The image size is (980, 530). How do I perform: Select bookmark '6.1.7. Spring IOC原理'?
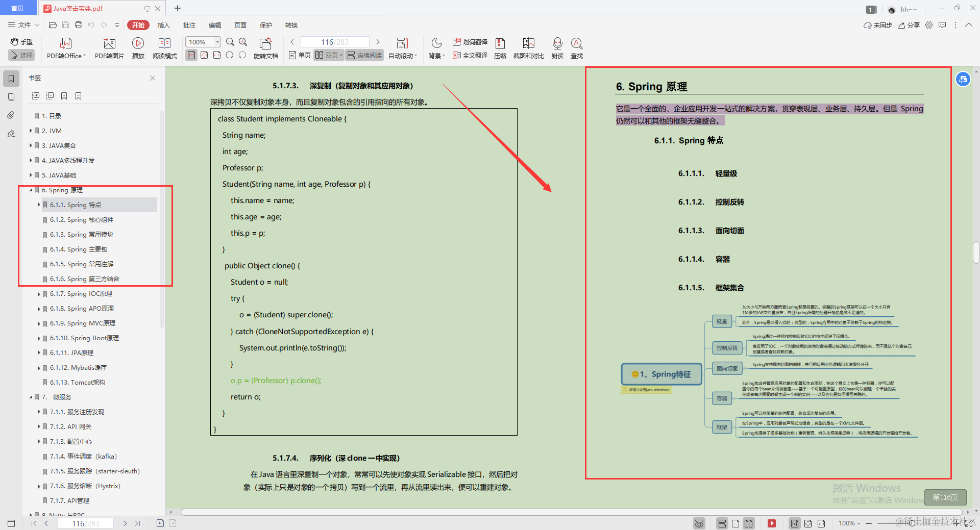[82, 293]
